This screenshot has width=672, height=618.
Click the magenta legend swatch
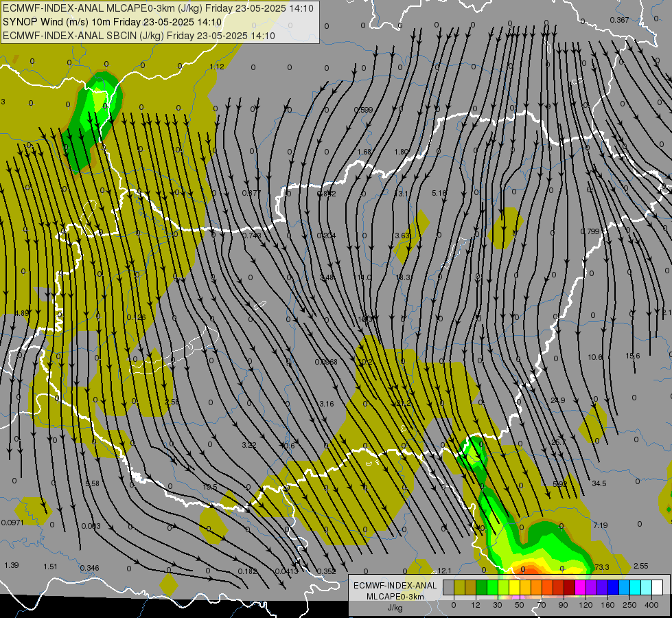click(x=581, y=587)
